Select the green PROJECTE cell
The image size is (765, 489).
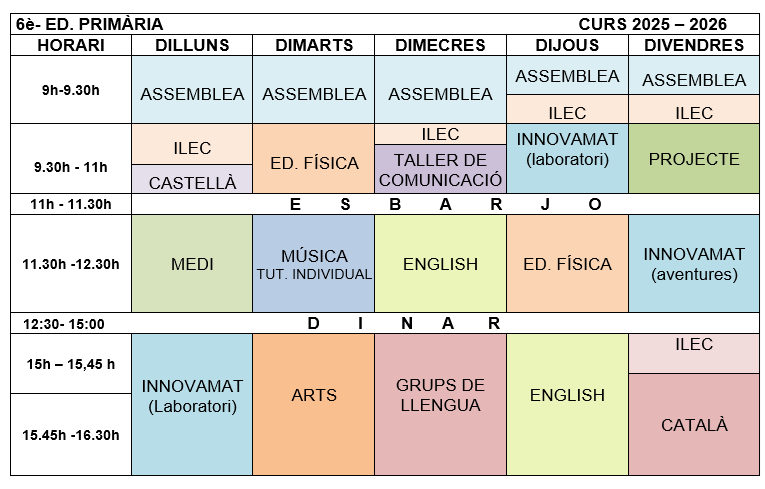[693, 159]
